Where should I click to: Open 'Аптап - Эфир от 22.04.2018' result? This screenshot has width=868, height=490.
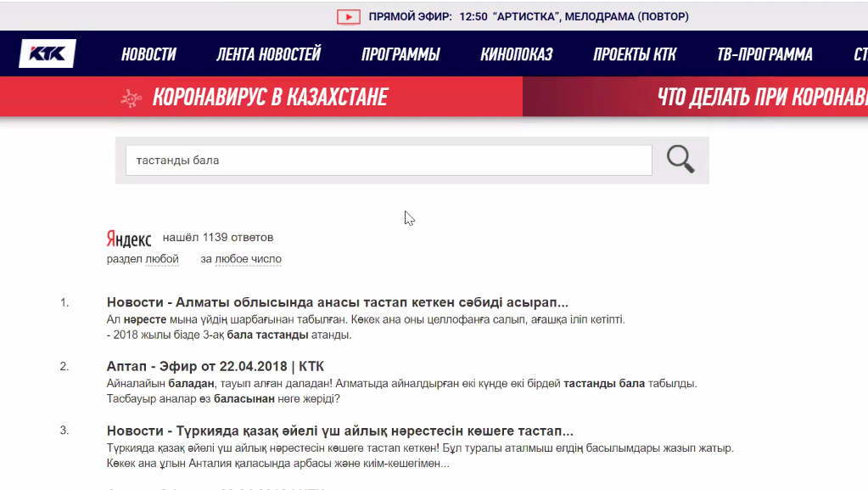215,366
